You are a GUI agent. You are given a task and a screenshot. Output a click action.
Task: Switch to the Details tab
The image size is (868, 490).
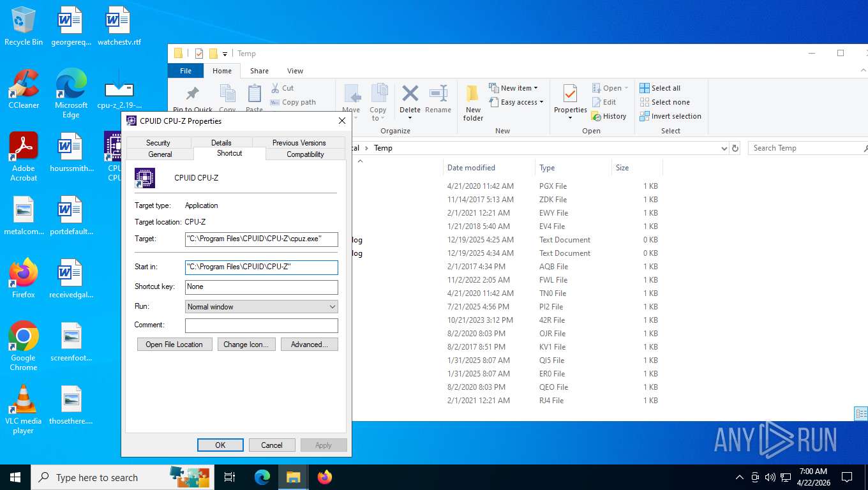coord(221,143)
